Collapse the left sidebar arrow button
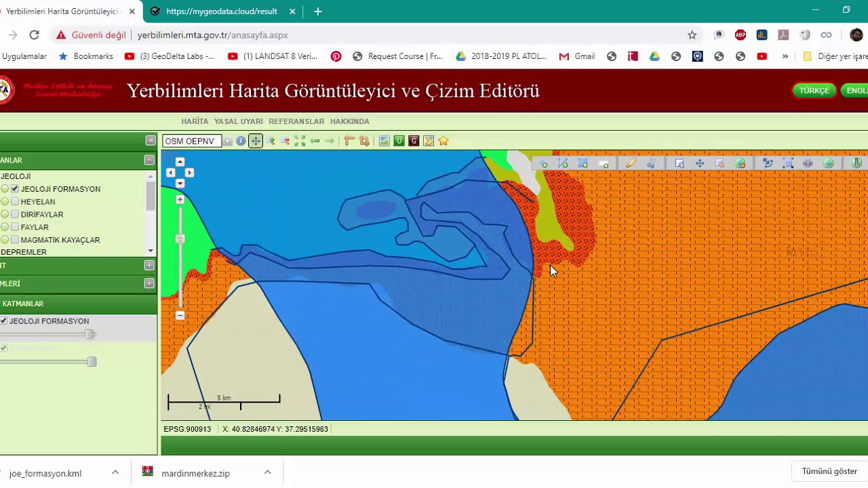Image resolution: width=868 pixels, height=488 pixels. [x=151, y=140]
